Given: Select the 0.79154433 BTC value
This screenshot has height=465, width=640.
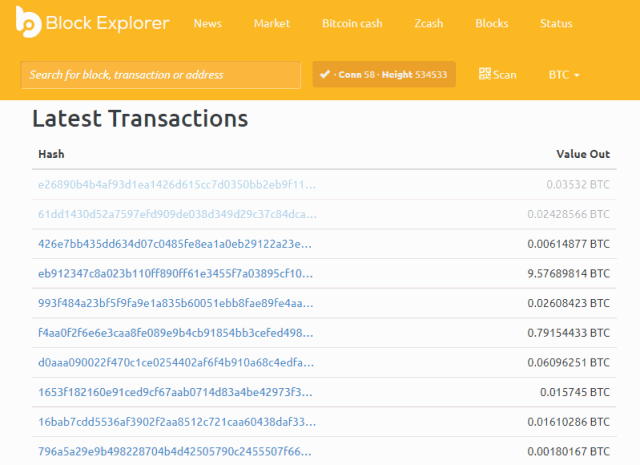Looking at the screenshot, I should [569, 333].
